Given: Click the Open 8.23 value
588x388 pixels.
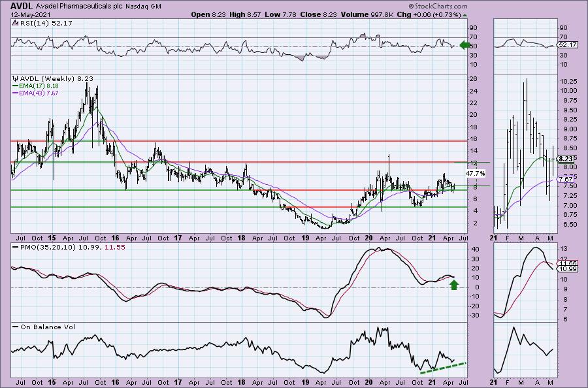Looking at the screenshot, I should coord(207,14).
